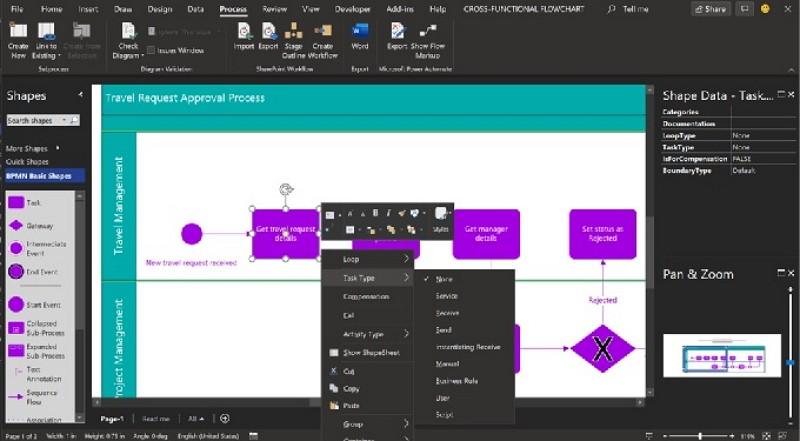This screenshot has width=800, height=441.
Task: Expand the Loop submenu
Action: [367, 259]
